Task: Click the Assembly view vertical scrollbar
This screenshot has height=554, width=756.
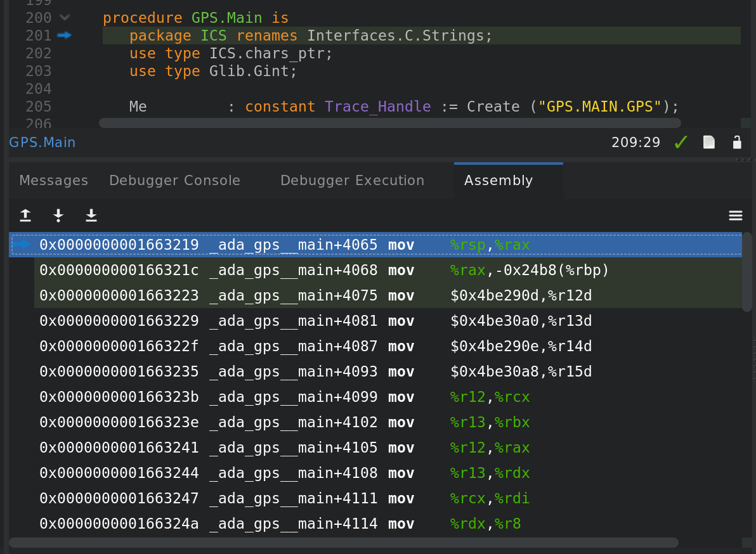Action: tap(747, 272)
